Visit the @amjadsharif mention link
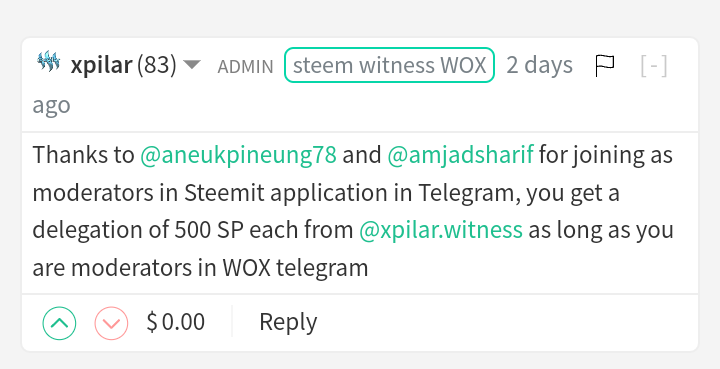Viewport: 720px width, 369px height. coord(461,155)
